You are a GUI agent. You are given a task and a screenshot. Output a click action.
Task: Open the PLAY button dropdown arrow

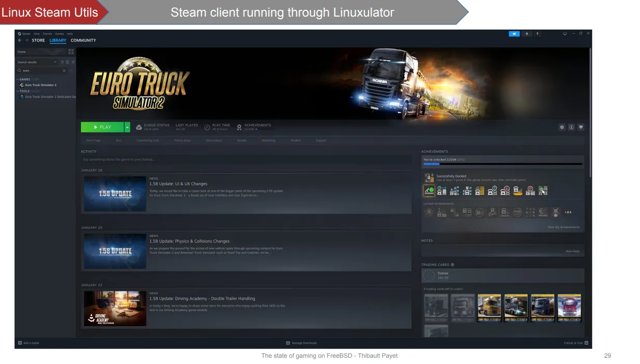click(x=127, y=127)
